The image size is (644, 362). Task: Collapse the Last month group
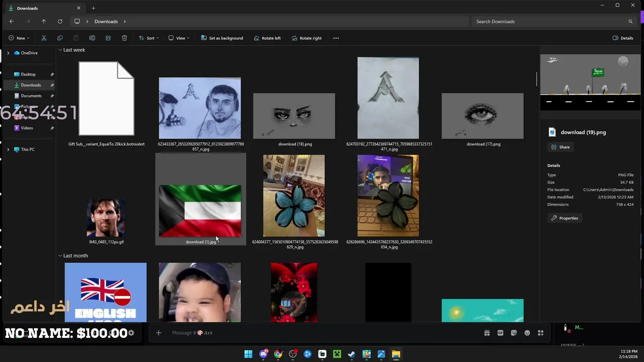(x=60, y=255)
